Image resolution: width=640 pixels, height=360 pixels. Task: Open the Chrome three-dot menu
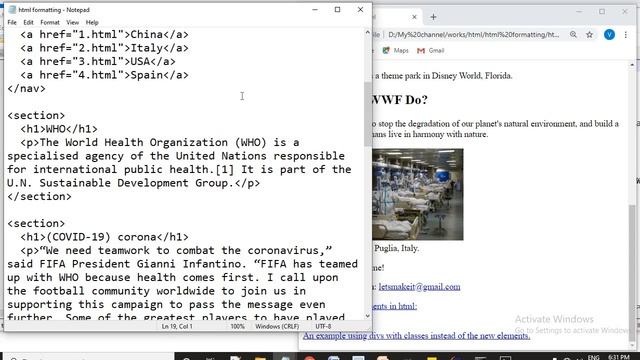click(626, 35)
